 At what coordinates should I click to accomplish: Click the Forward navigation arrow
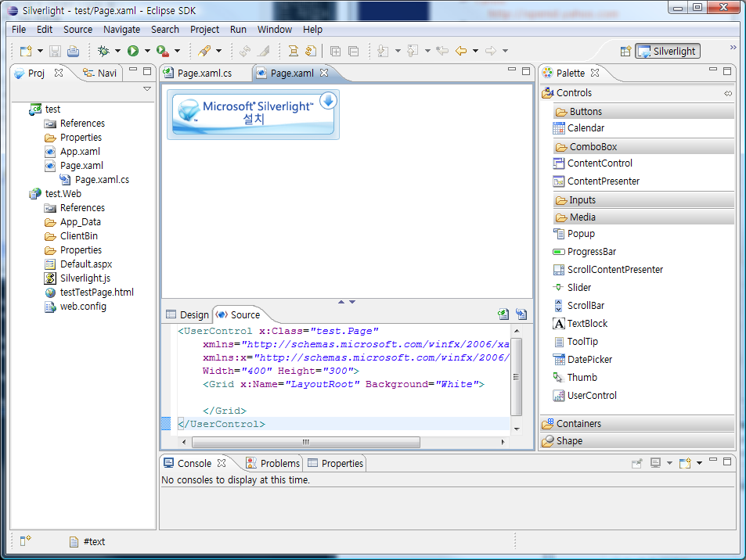coord(491,50)
